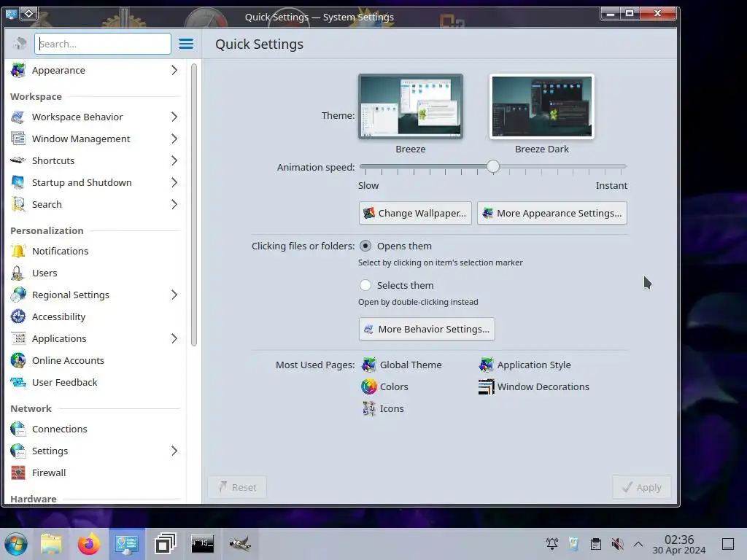This screenshot has width=747, height=560.
Task: Click the Window Management icon
Action: point(18,139)
